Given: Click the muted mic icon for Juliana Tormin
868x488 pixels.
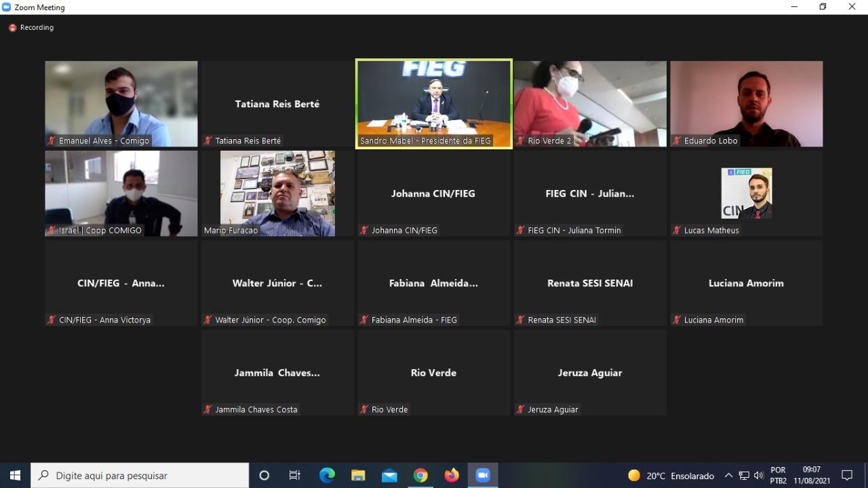Looking at the screenshot, I should [521, 230].
